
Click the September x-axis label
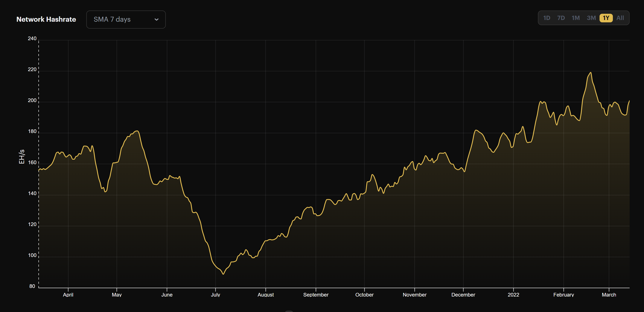316,295
